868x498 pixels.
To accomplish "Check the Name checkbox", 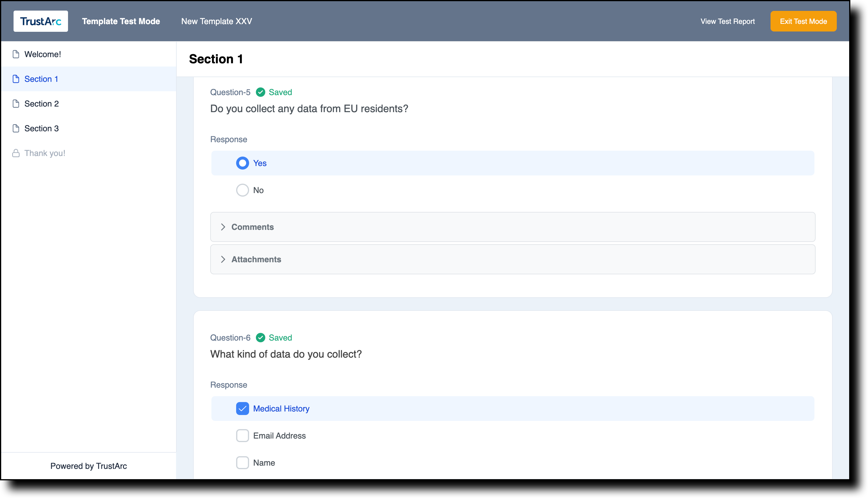I will pyautogui.click(x=242, y=462).
